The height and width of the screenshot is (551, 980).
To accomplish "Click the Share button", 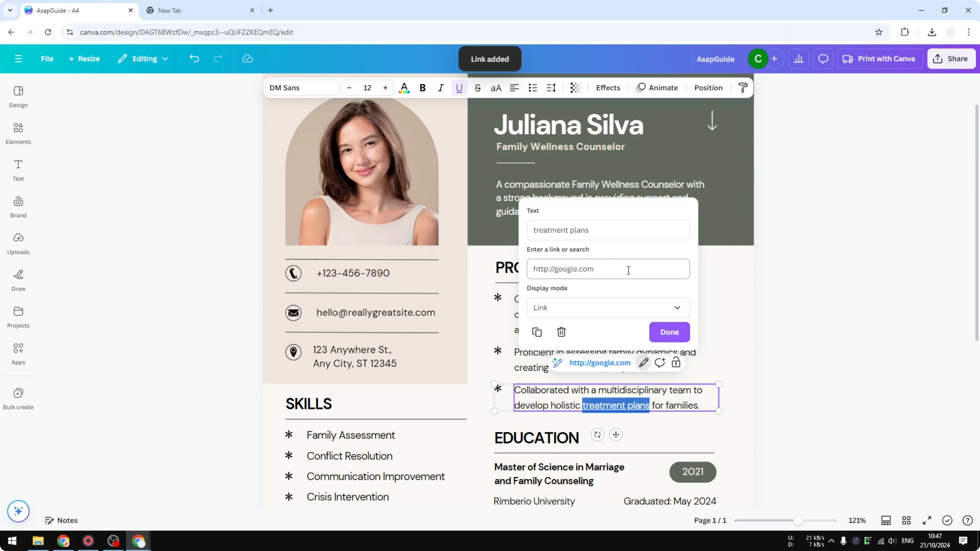I will [952, 59].
